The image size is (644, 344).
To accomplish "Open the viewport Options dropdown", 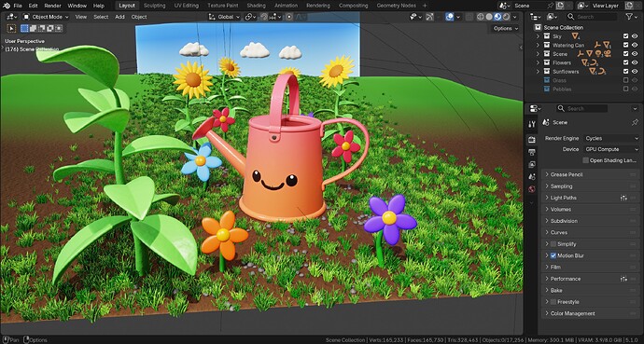I will click(505, 28).
